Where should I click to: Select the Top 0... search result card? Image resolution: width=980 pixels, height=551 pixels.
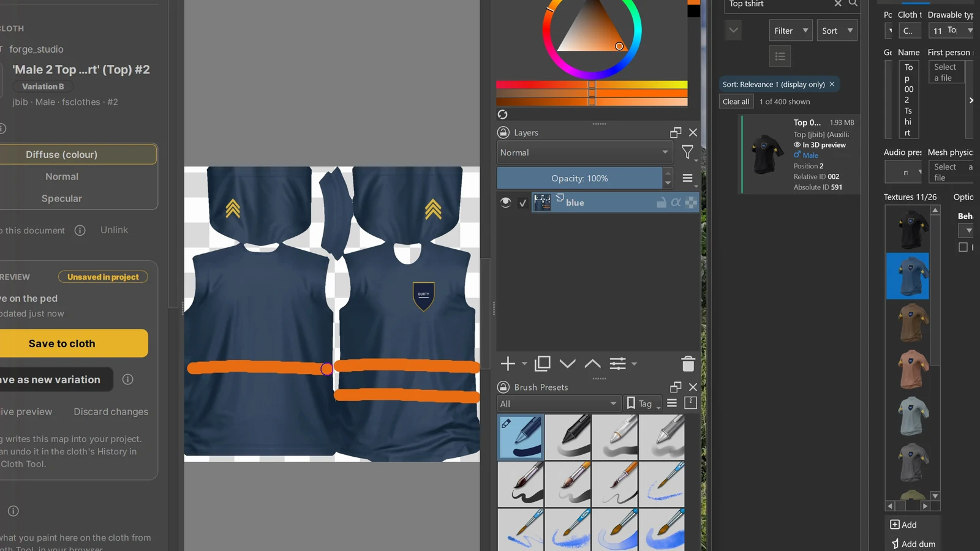(x=799, y=154)
